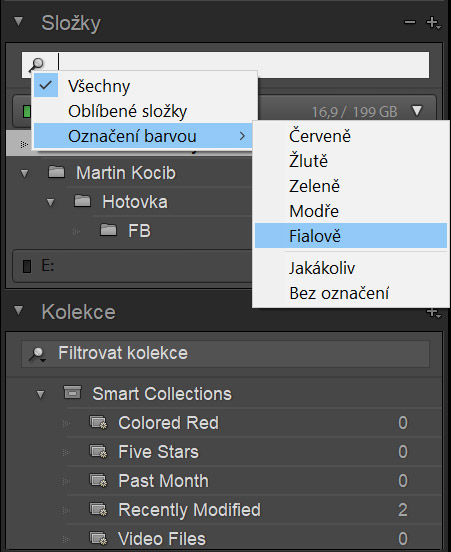Click the Recently Modified smart collection icon
Screen dimensions: 451x552
98,509
